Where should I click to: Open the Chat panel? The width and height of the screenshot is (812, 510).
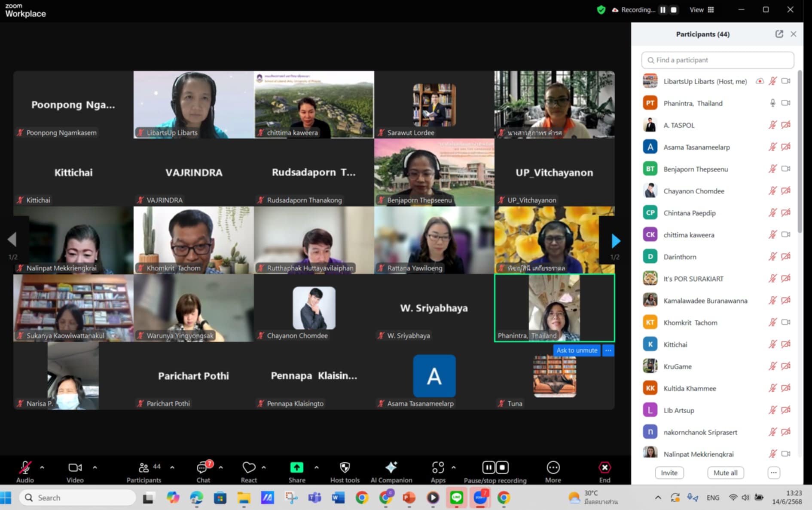tap(202, 468)
